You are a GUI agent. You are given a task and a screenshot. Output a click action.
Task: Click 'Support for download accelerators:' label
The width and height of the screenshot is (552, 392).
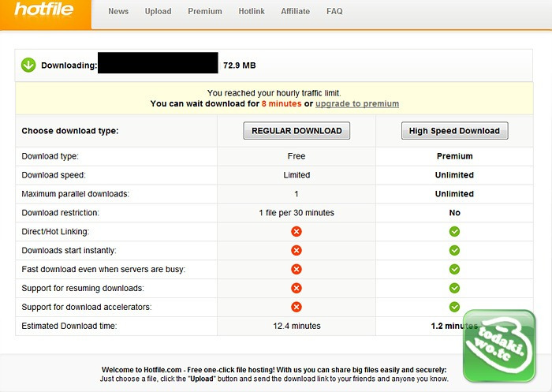click(x=87, y=307)
